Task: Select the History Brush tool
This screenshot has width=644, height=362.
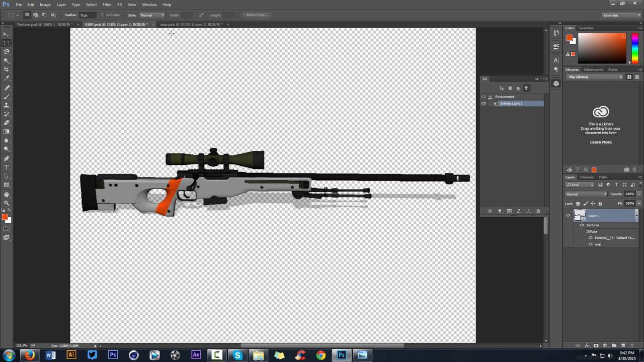Action: click(x=7, y=114)
